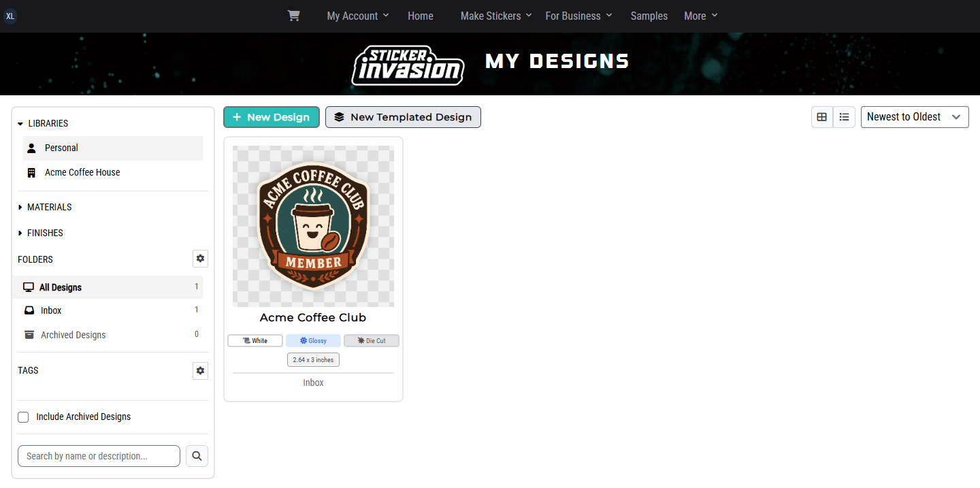The image size is (980, 488).
Task: Click the 2.64 x 3 inches size badge
Action: pos(313,359)
